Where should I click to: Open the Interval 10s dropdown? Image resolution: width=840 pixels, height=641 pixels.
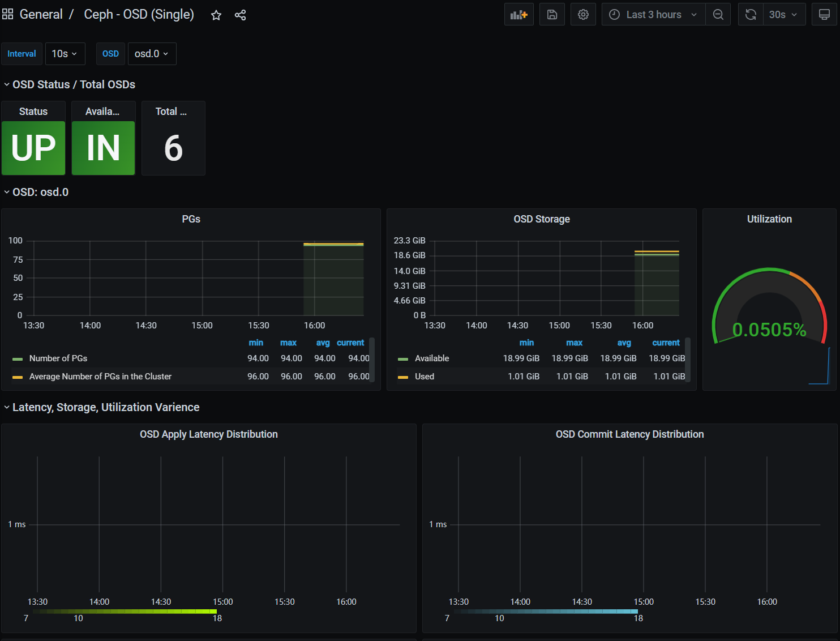[x=65, y=54]
